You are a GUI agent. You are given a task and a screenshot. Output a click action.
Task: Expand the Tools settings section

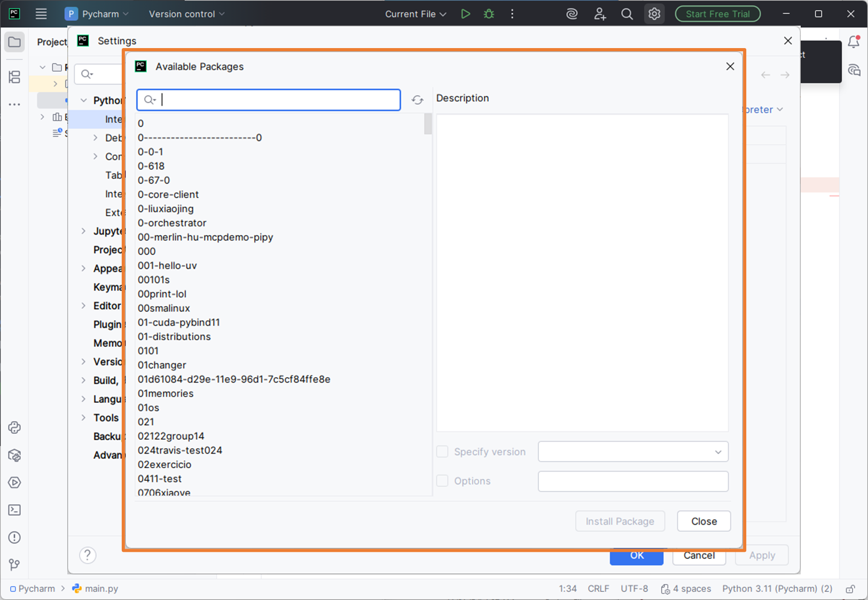[x=83, y=418]
